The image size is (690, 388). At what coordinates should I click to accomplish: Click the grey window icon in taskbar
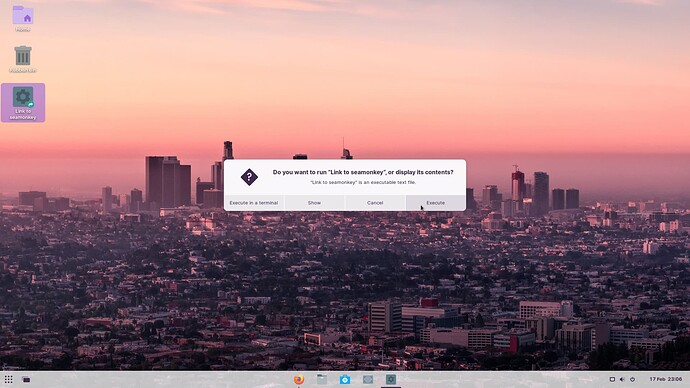pos(368,379)
